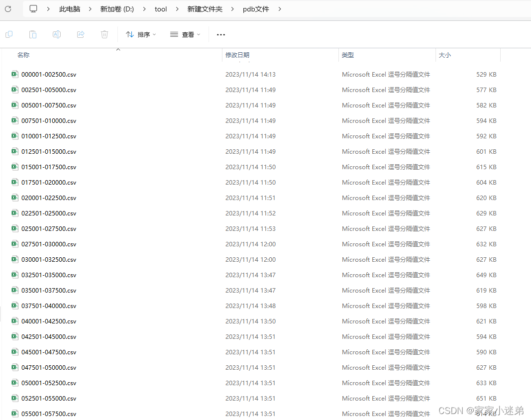Click the rename icon in toolbar
Screen dimensions: 531x420
tap(57, 34)
